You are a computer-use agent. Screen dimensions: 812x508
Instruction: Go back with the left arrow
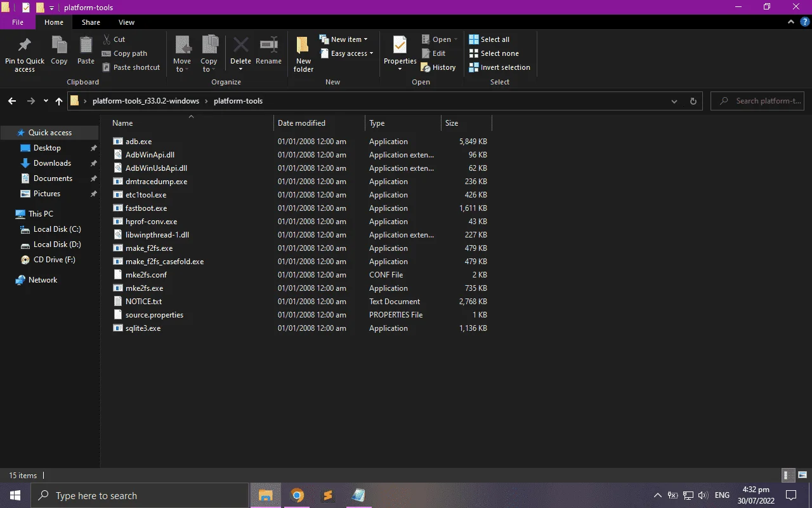click(12, 101)
